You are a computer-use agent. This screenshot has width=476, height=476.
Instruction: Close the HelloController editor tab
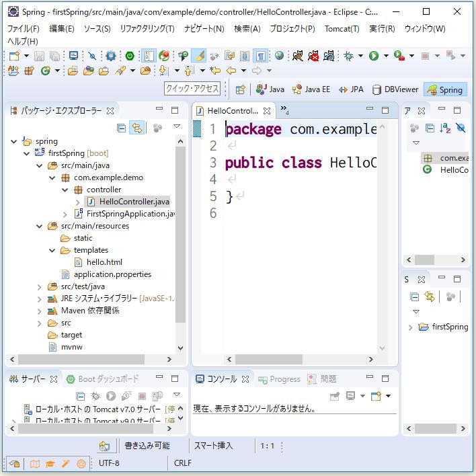267,111
